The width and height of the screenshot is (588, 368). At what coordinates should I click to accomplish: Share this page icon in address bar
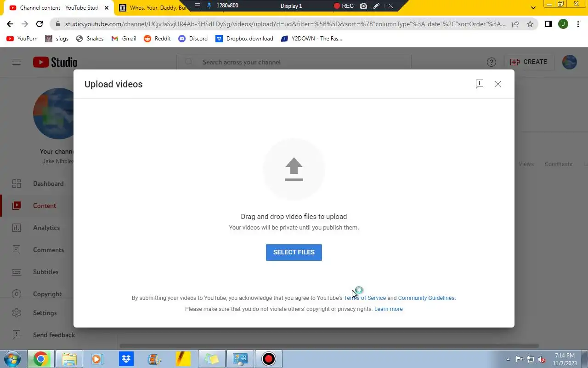pyautogui.click(x=515, y=24)
